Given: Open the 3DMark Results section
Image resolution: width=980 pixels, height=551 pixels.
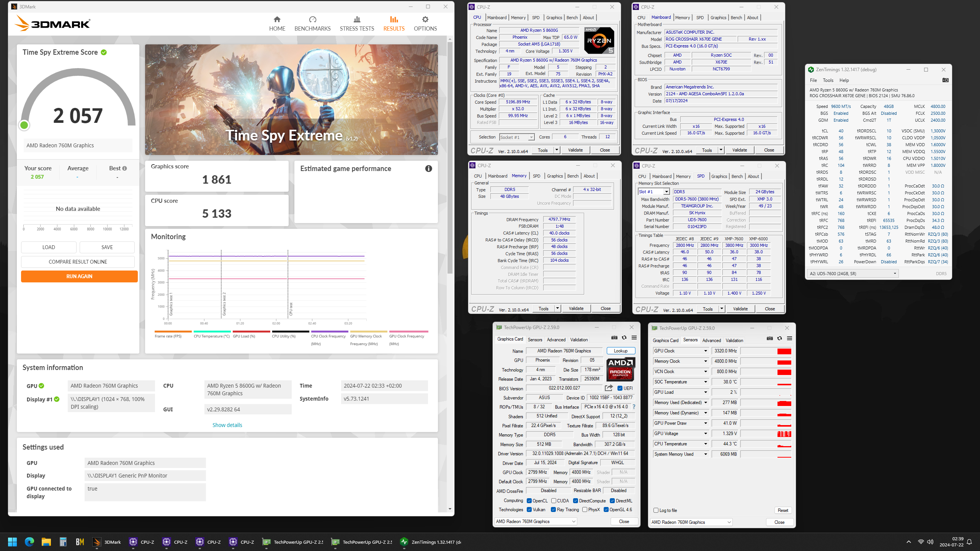Looking at the screenshot, I should (394, 24).
